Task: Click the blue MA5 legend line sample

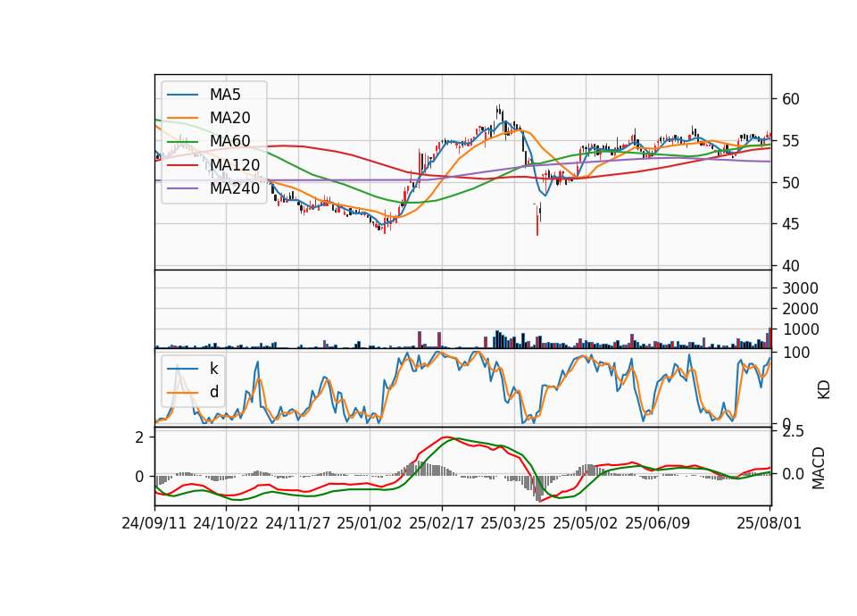Action: [x=182, y=96]
